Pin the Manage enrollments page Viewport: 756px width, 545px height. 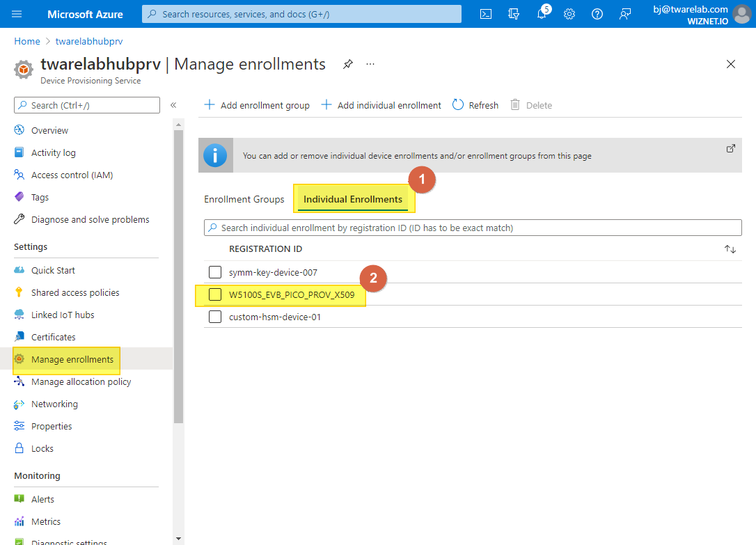click(347, 64)
